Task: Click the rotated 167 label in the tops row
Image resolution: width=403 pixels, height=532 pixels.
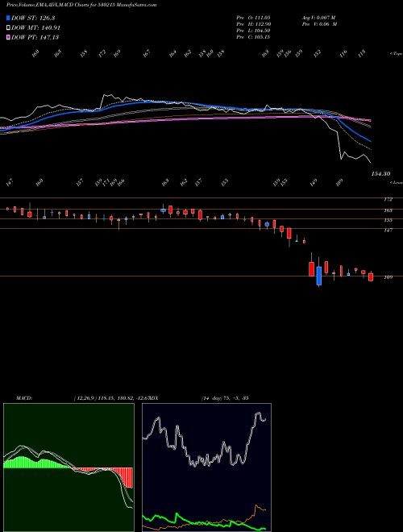Action: point(147,54)
